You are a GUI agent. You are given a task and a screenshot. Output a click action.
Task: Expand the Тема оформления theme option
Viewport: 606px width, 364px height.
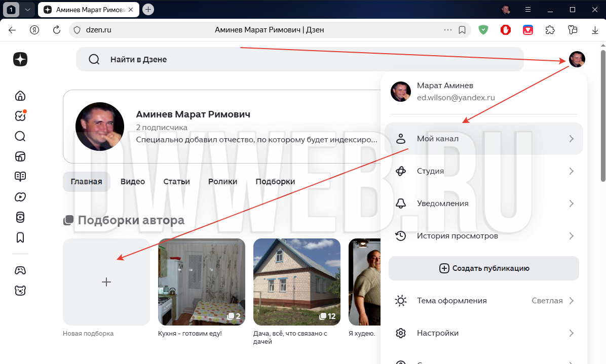[x=484, y=301]
